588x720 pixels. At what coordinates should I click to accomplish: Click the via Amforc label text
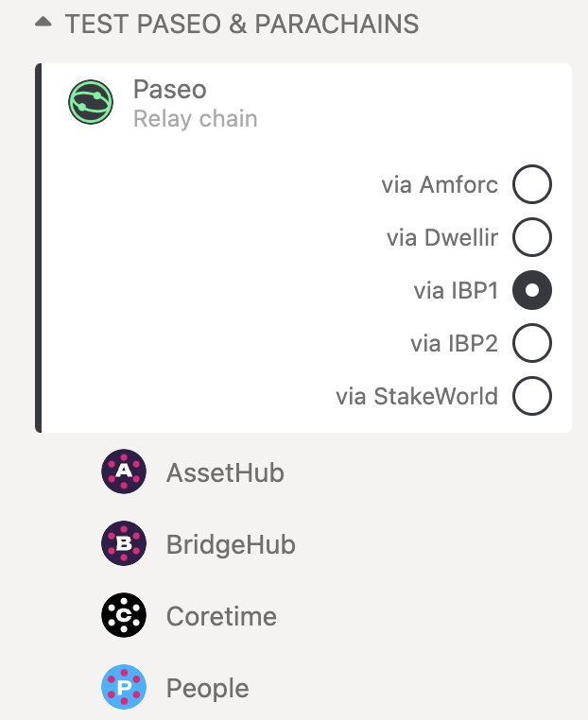[x=440, y=184]
